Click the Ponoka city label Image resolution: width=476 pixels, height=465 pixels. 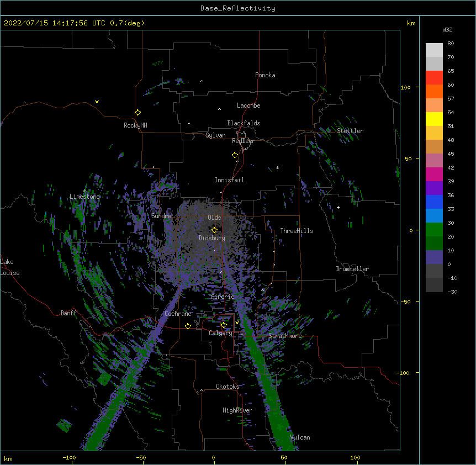point(265,75)
